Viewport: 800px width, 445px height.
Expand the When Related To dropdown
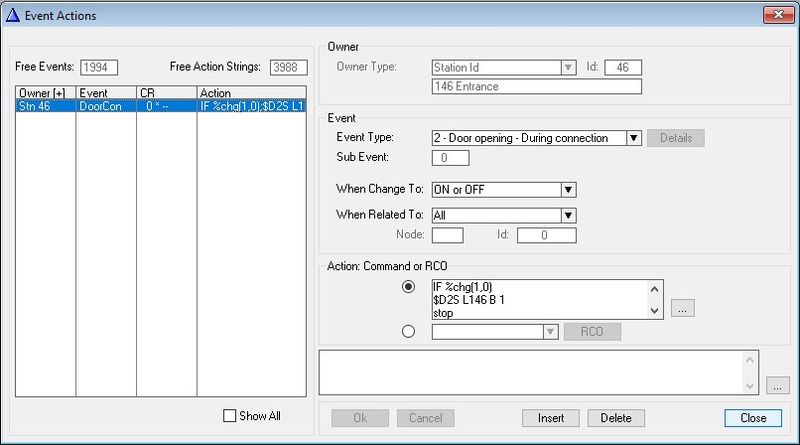[x=568, y=215]
